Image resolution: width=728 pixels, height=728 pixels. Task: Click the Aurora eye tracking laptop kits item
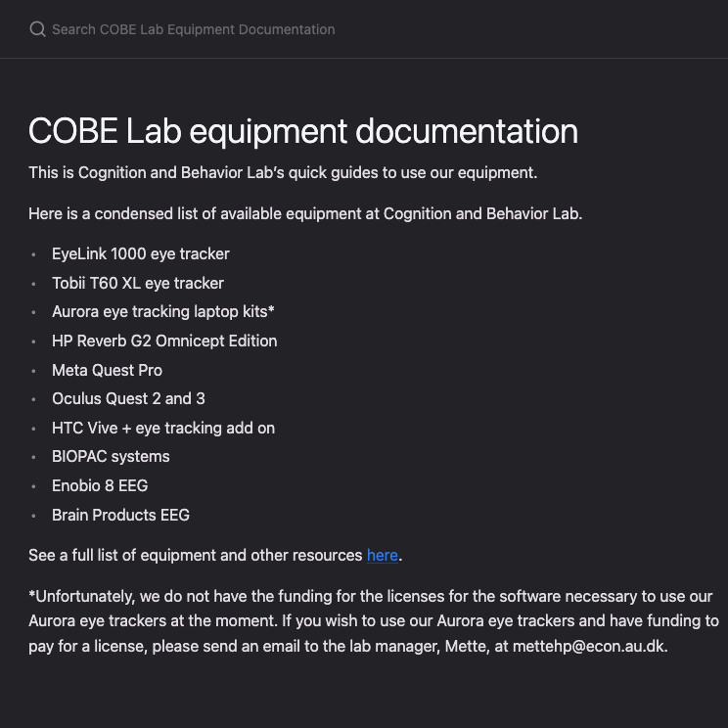point(163,311)
